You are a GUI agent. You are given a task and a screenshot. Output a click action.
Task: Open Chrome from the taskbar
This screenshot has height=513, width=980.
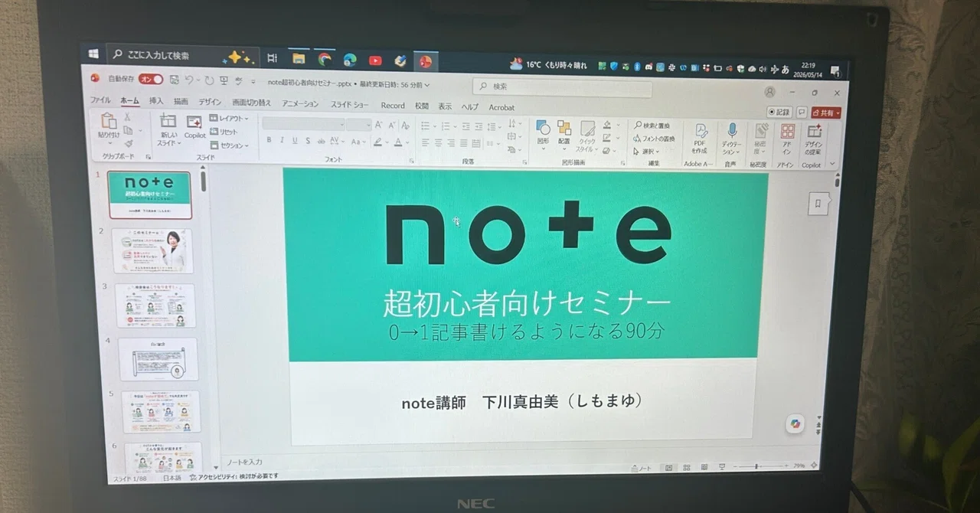[325, 58]
